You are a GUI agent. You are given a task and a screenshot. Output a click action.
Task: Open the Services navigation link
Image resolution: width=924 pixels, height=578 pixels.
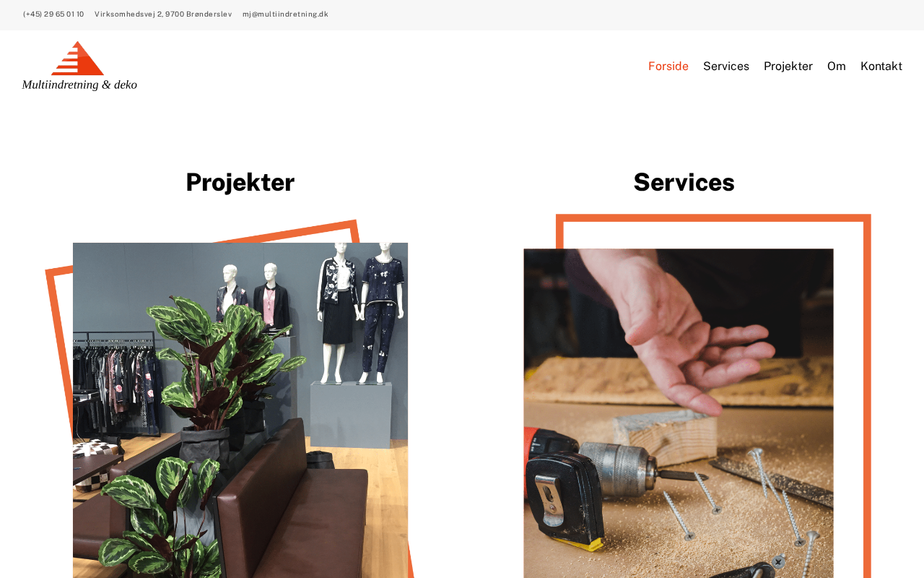(x=726, y=66)
